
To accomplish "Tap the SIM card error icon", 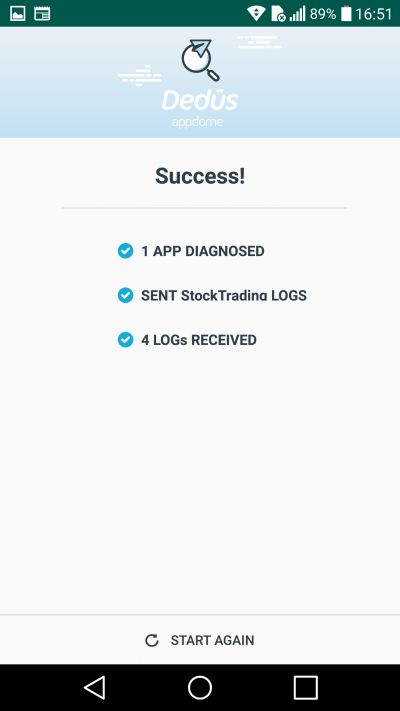I will click(x=278, y=14).
